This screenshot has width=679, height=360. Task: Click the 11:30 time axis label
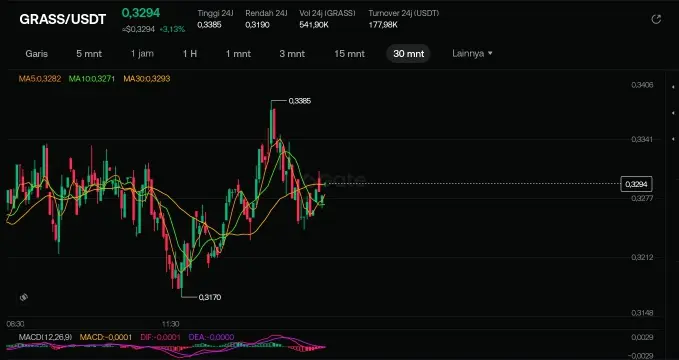[171, 324]
